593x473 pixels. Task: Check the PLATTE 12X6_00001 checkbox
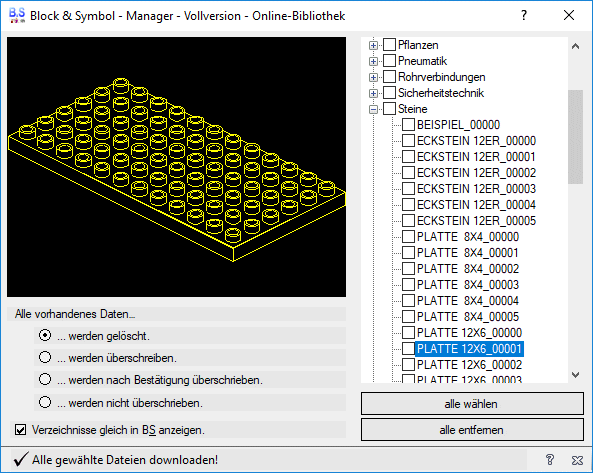(408, 349)
